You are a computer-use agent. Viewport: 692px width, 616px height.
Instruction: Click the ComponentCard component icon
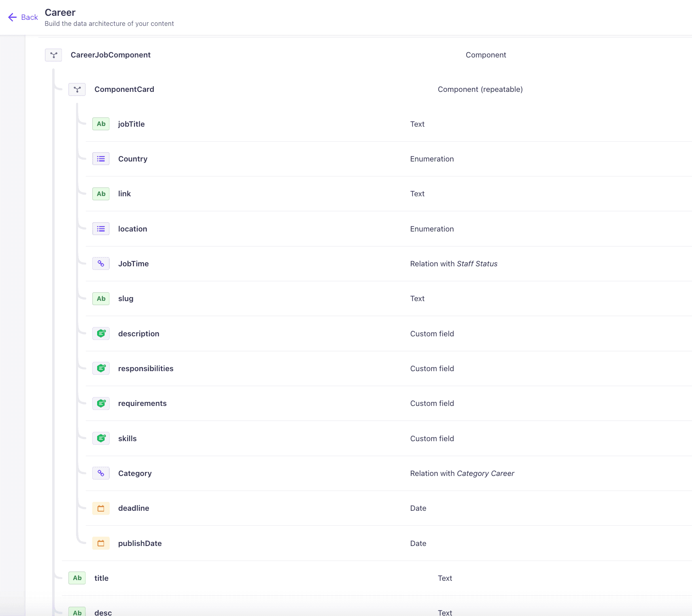click(x=77, y=89)
